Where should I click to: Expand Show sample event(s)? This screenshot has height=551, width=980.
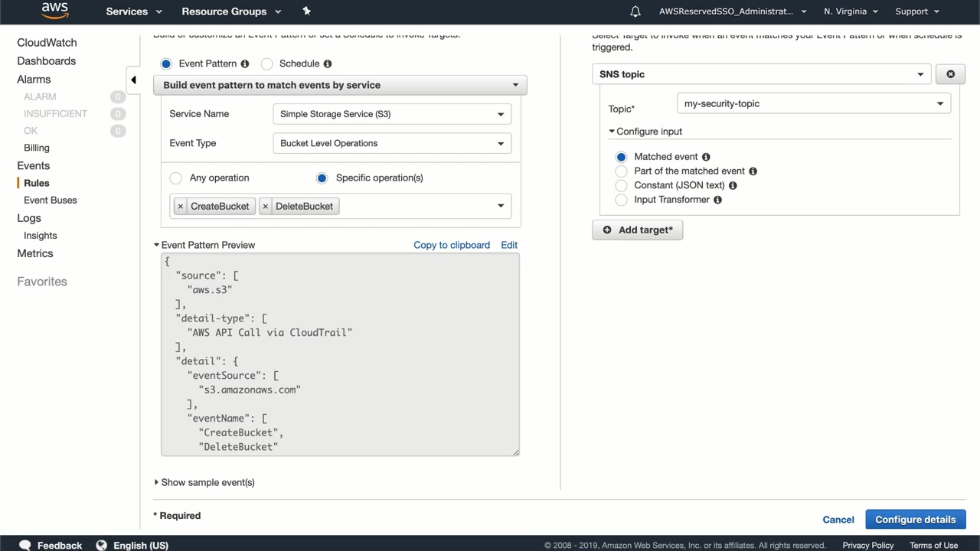coord(207,482)
